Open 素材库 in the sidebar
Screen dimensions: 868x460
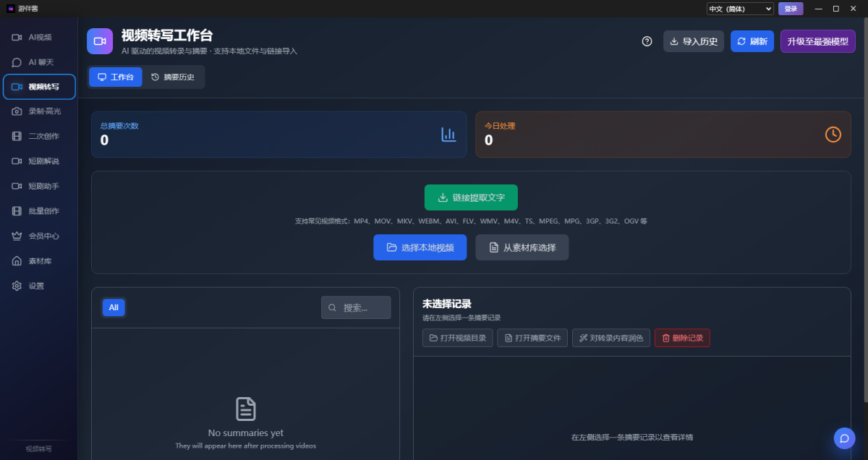click(x=40, y=260)
